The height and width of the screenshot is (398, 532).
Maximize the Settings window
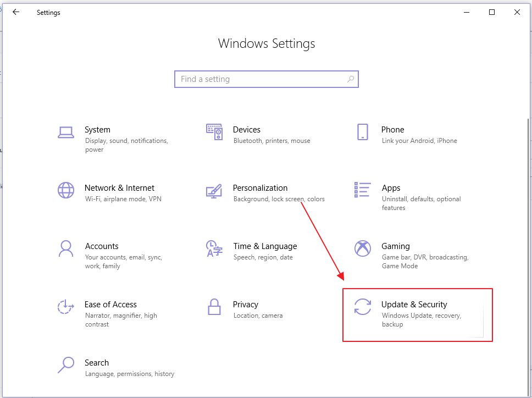(491, 12)
